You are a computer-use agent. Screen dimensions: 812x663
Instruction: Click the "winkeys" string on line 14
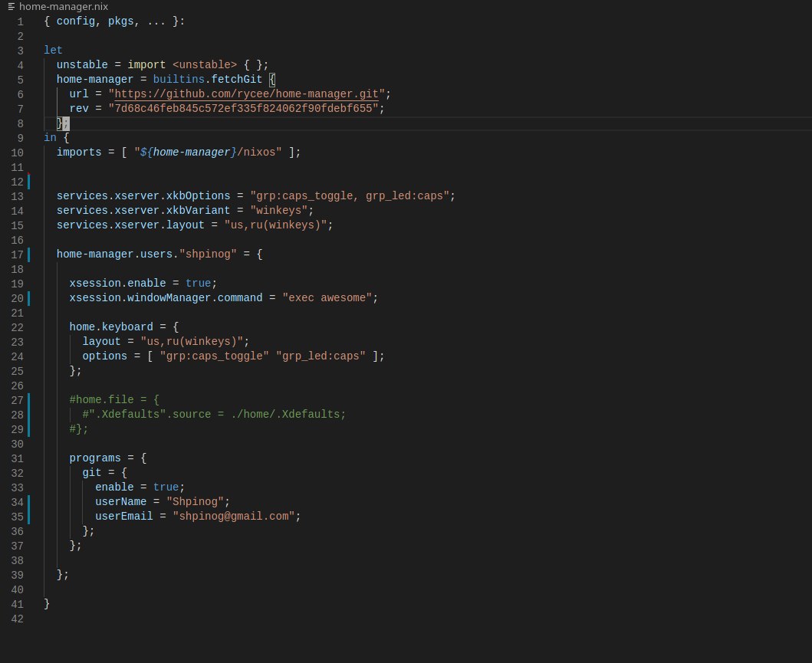point(278,210)
